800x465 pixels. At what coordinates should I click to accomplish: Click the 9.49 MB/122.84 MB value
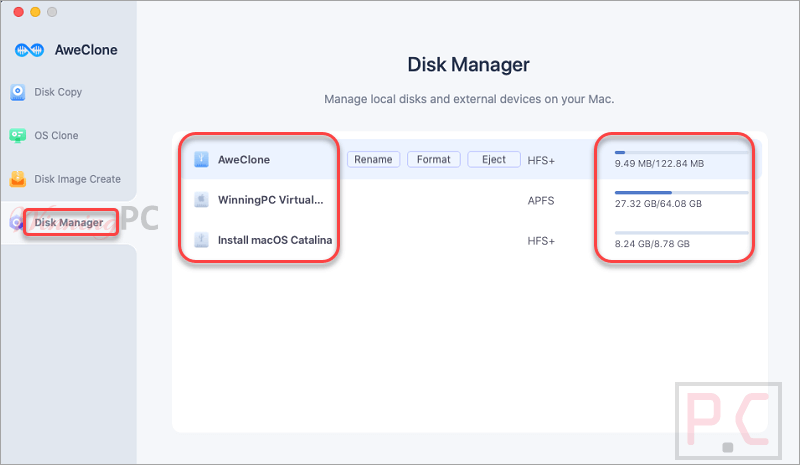(659, 164)
